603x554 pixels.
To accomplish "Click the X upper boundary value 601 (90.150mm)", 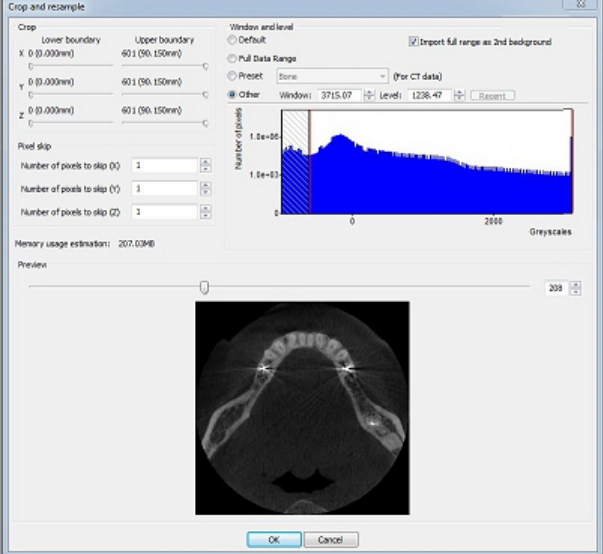I will (152, 53).
